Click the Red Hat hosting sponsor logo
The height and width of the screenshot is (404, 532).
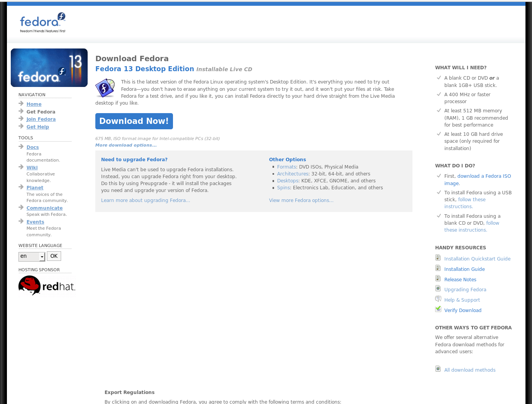click(x=47, y=286)
